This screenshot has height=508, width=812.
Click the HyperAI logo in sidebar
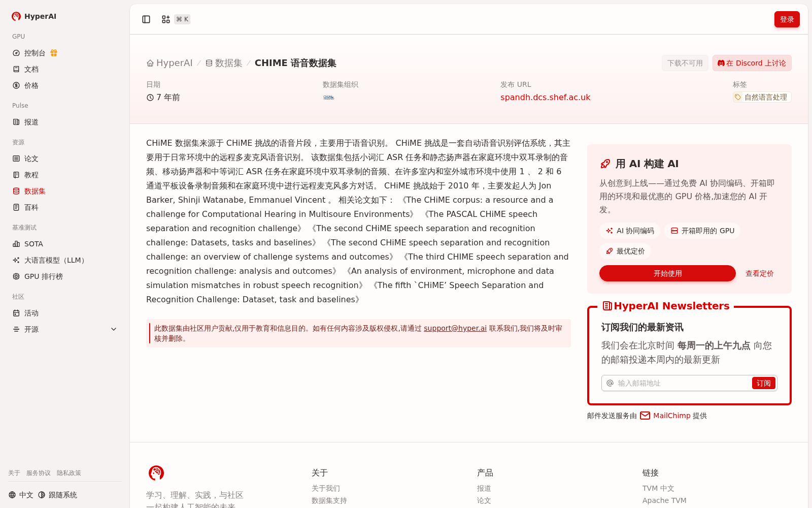pyautogui.click(x=33, y=16)
